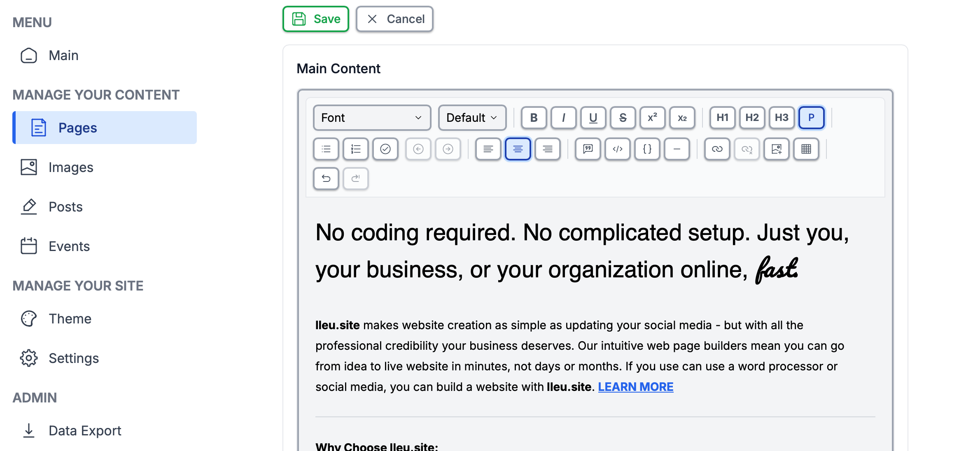
Task: Toggle bold formatting
Action: point(534,118)
